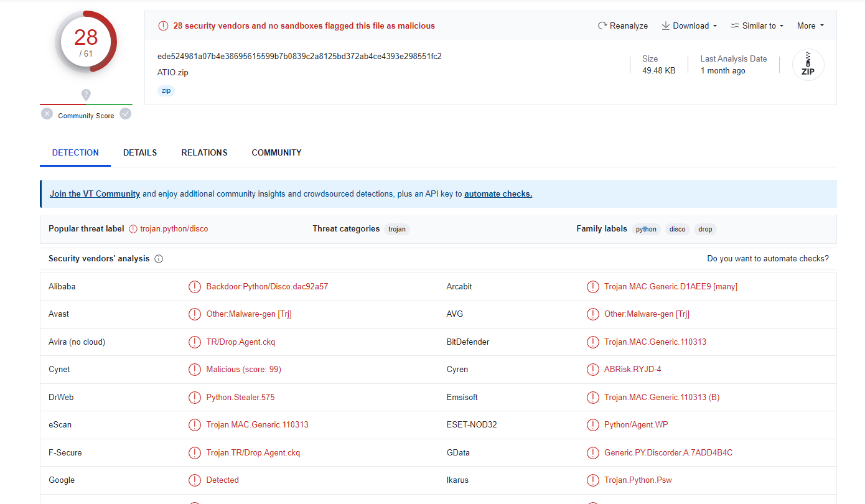Vote negative with the X community score icon
The height and width of the screenshot is (504, 865).
tap(47, 114)
